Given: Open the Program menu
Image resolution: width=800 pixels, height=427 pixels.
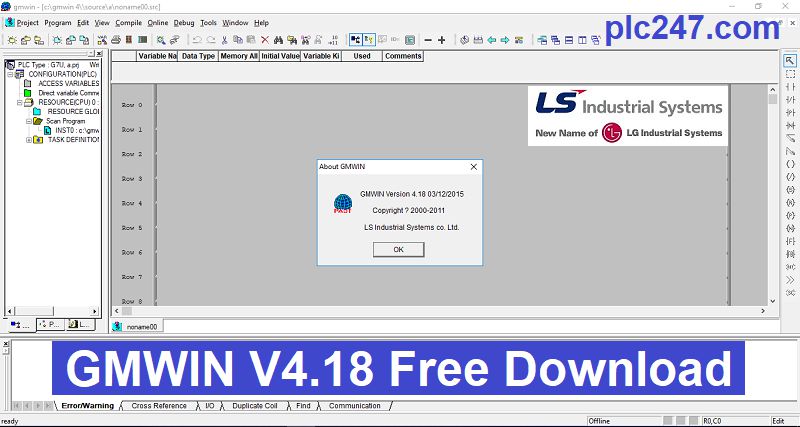Looking at the screenshot, I should [x=58, y=23].
